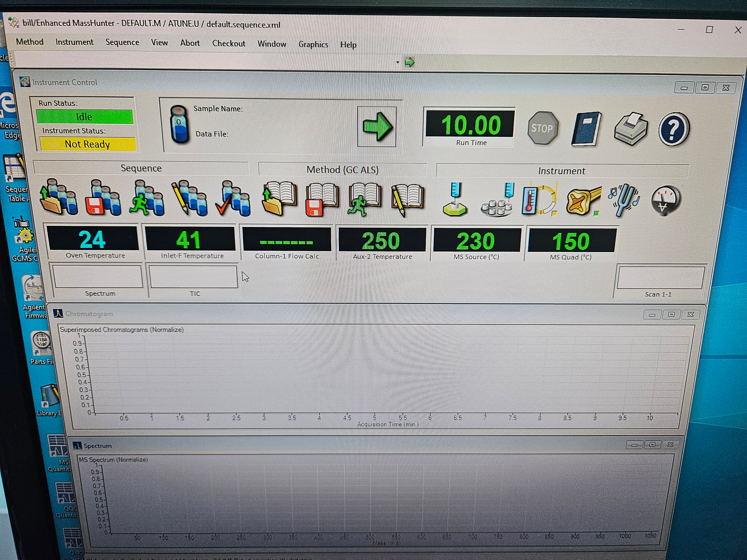Click the Idle run status indicator

coord(84,117)
